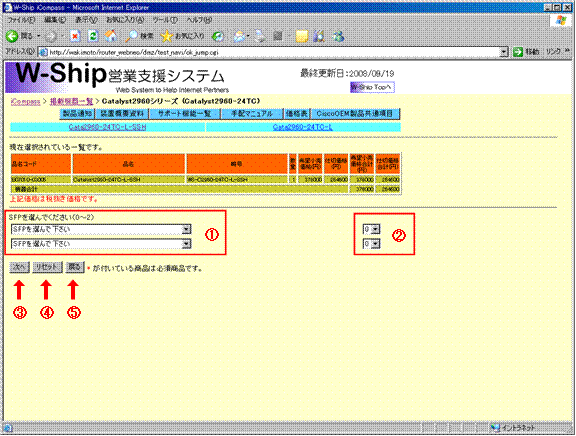Click the W-Ship Topへ button

click(372, 87)
